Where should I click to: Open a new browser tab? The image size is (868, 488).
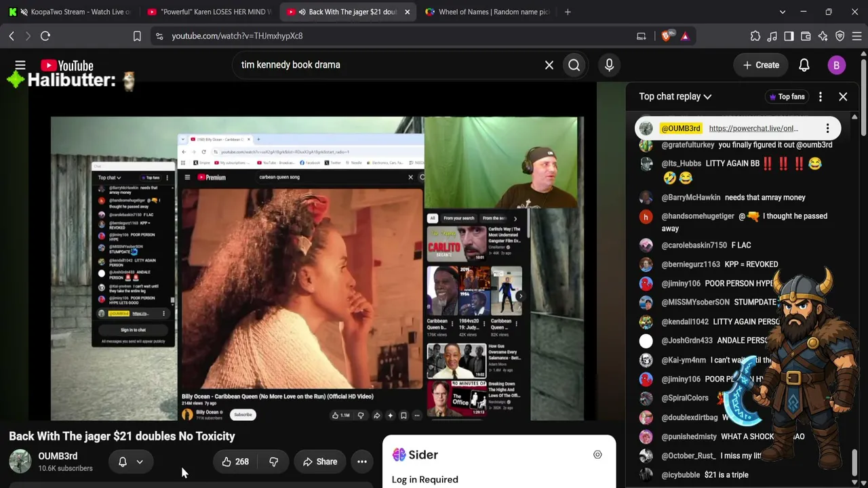point(568,12)
